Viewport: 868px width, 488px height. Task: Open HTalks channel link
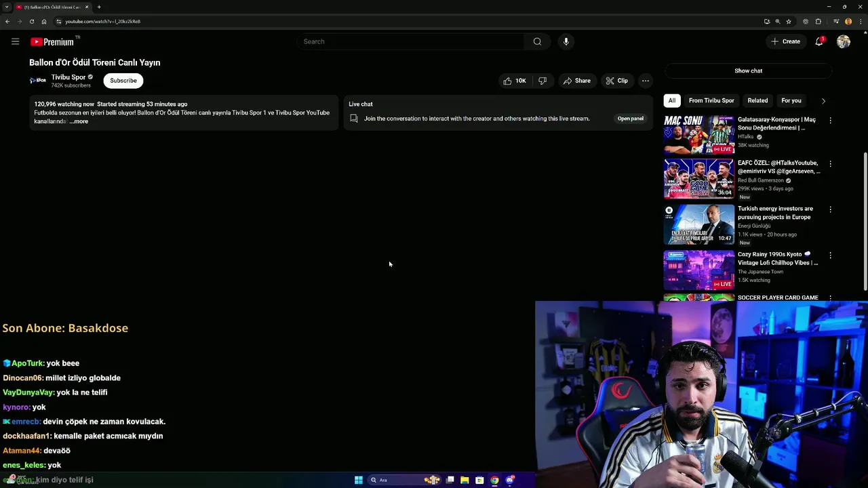(746, 137)
